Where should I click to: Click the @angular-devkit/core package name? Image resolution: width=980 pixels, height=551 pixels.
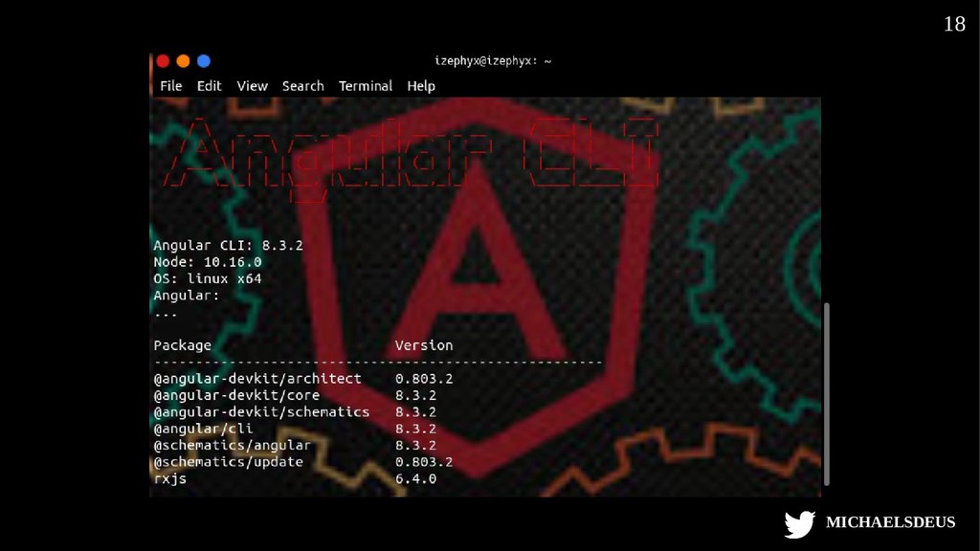[x=236, y=395]
